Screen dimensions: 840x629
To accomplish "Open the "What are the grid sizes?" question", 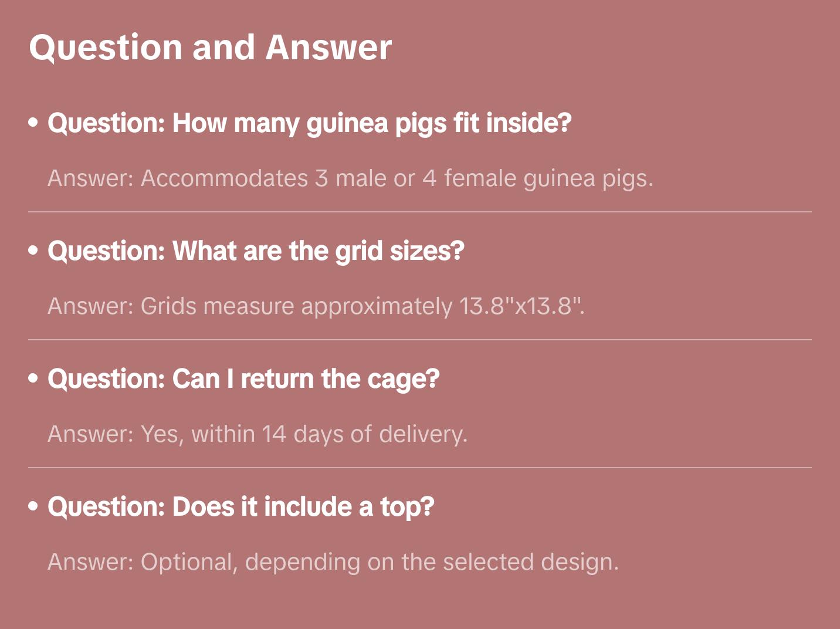I will (256, 251).
